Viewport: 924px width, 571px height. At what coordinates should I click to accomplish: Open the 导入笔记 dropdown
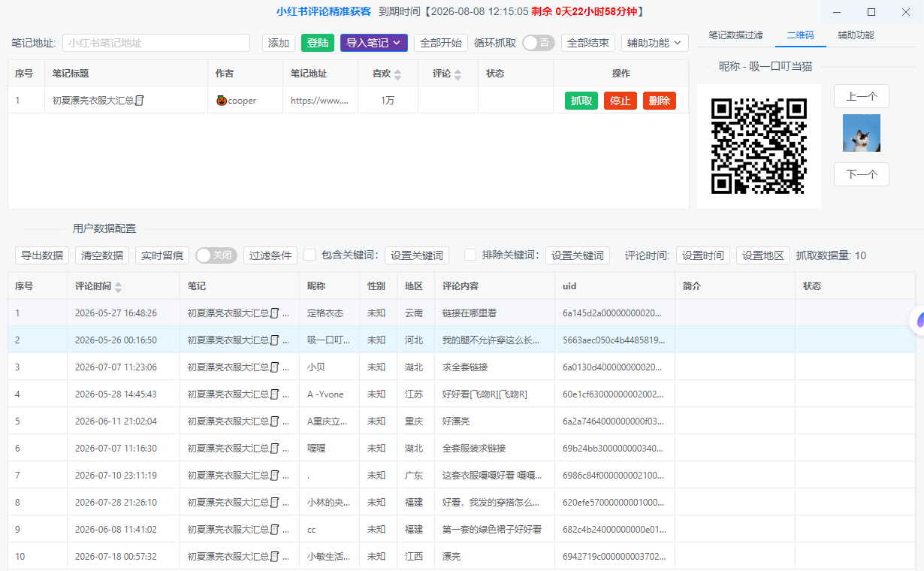[374, 43]
